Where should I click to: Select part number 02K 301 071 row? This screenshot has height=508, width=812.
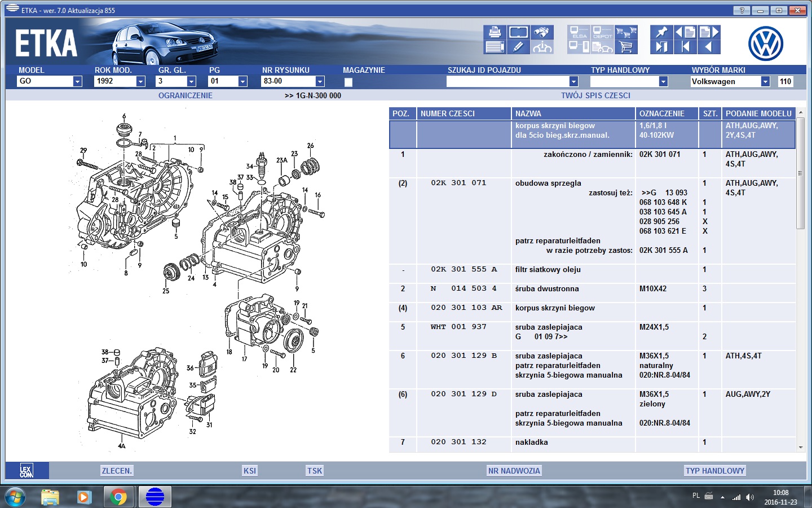click(592, 221)
